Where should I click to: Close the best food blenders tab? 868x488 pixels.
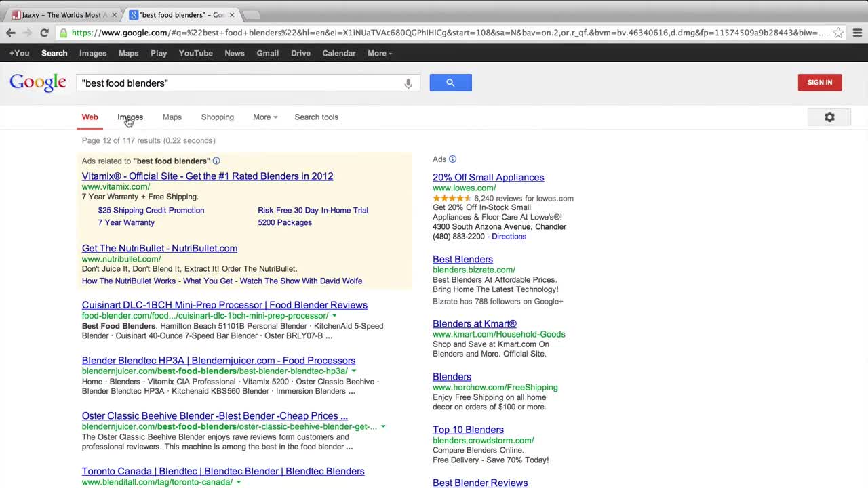(x=232, y=15)
